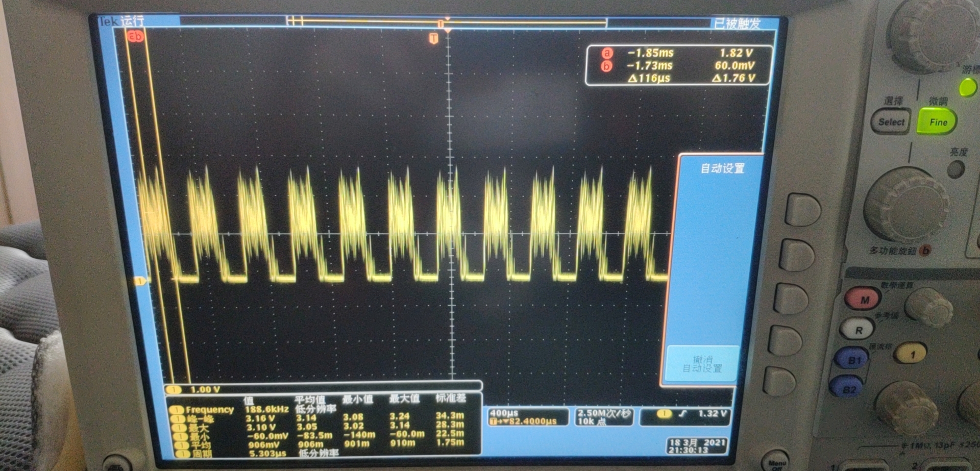Select the channel 1 badge on the 最大 row
The height and width of the screenshot is (471, 980).
click(x=179, y=428)
